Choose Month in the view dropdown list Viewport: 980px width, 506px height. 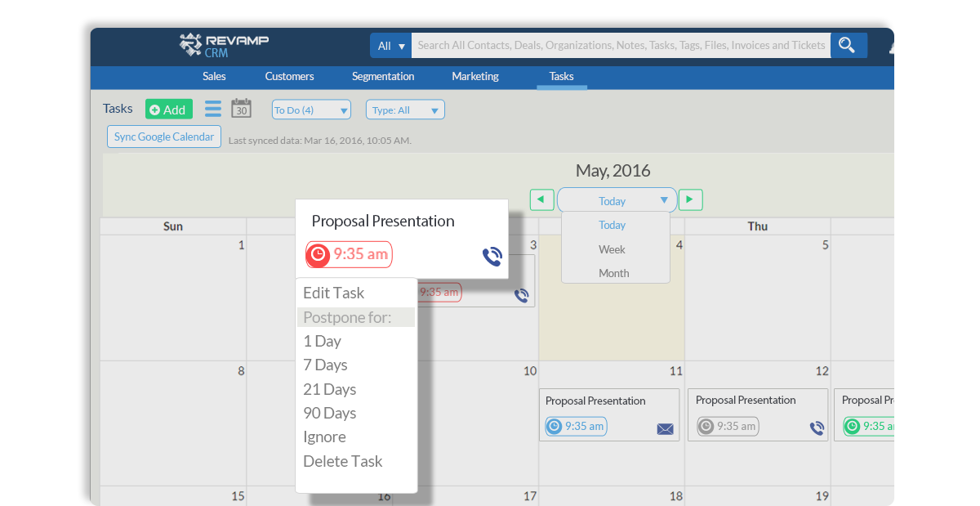pos(613,273)
